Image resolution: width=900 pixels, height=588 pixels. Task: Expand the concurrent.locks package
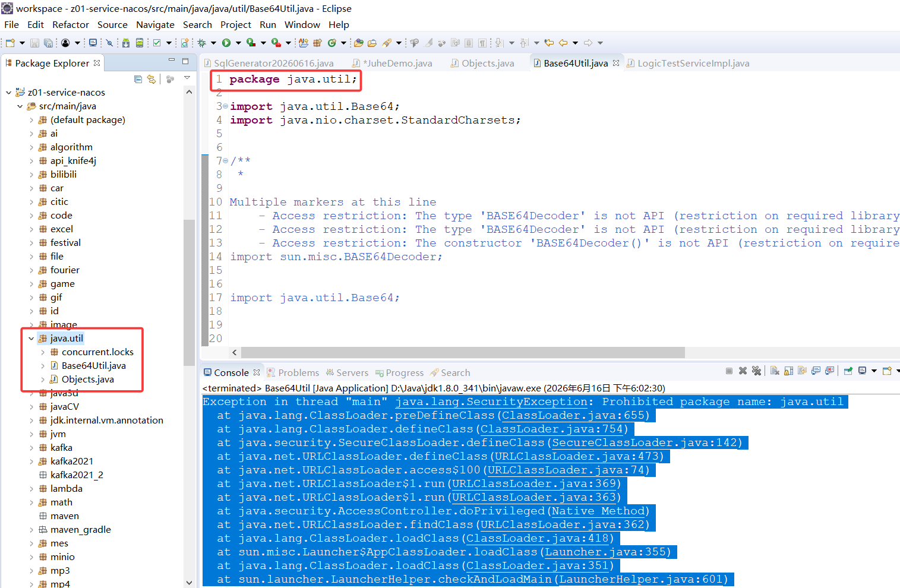click(43, 352)
